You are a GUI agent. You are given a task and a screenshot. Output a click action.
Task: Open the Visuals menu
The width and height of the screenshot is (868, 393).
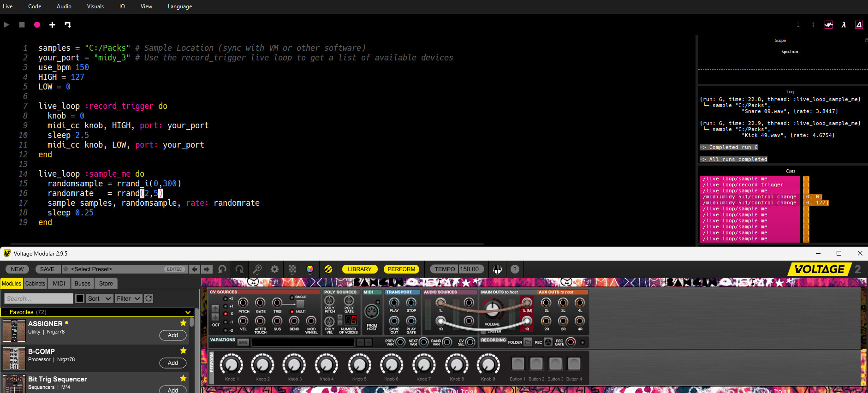(x=95, y=6)
